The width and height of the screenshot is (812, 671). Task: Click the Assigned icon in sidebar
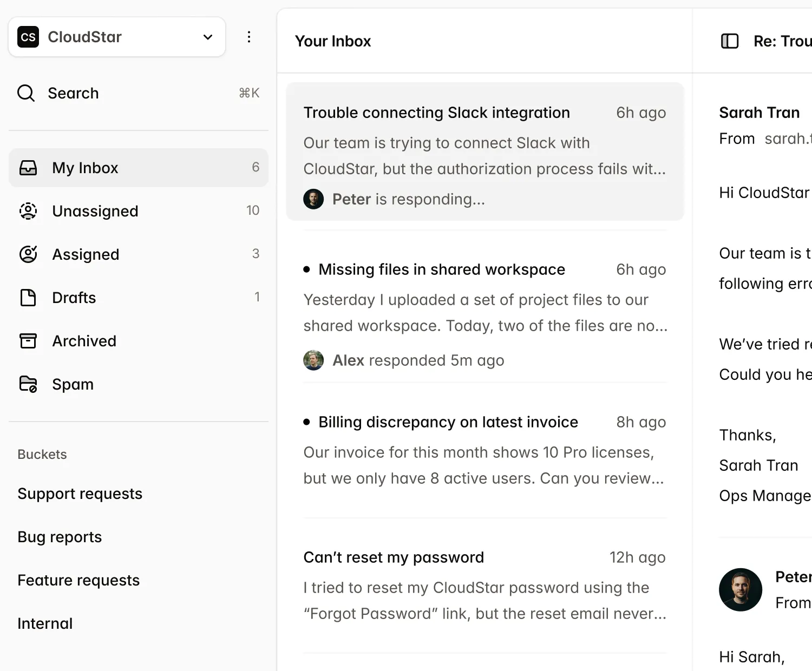(x=28, y=254)
